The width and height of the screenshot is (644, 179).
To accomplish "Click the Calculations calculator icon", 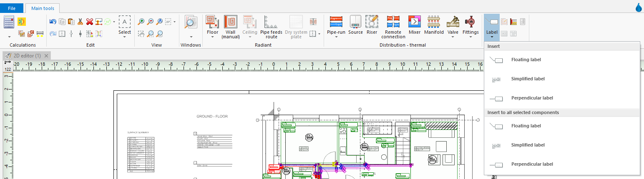I will 9,22.
